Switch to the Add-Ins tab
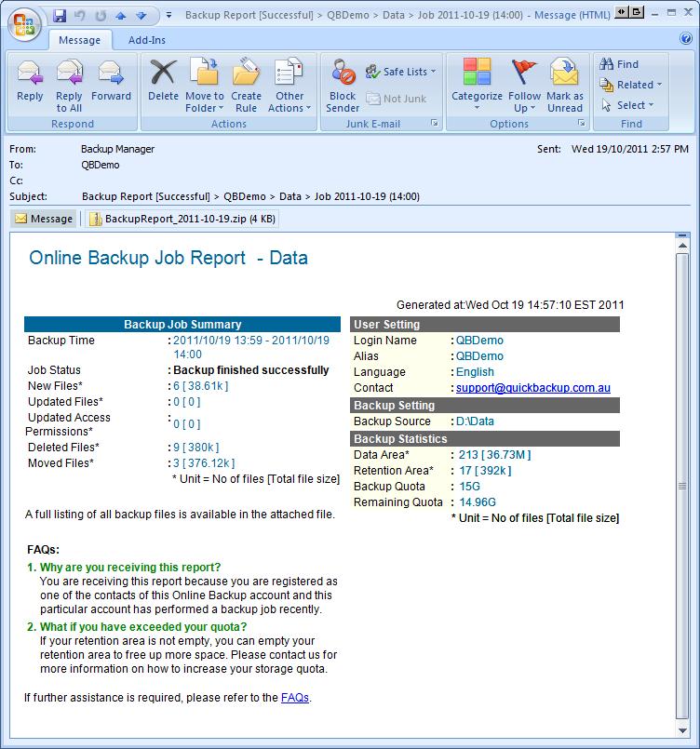Image resolution: width=700 pixels, height=749 pixels. coord(147,40)
